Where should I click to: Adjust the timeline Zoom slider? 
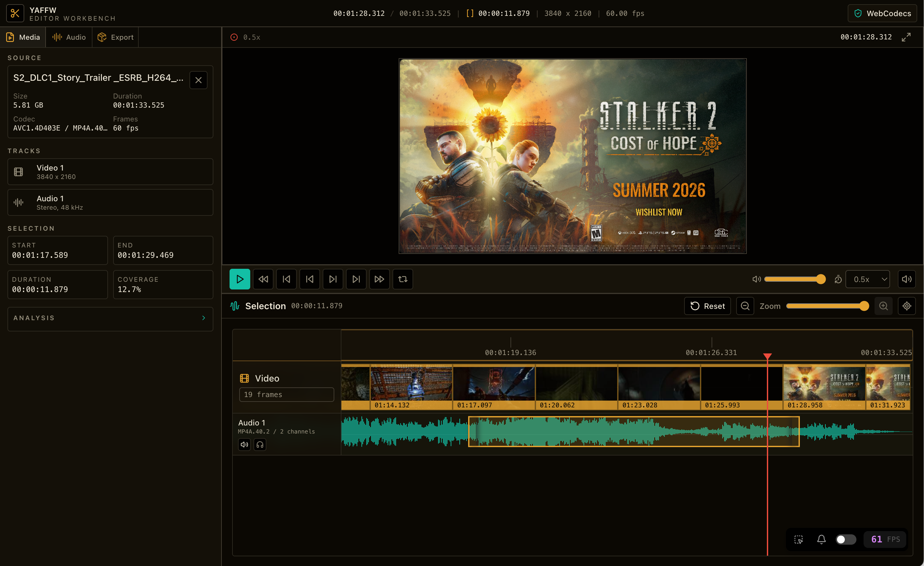pyautogui.click(x=827, y=306)
